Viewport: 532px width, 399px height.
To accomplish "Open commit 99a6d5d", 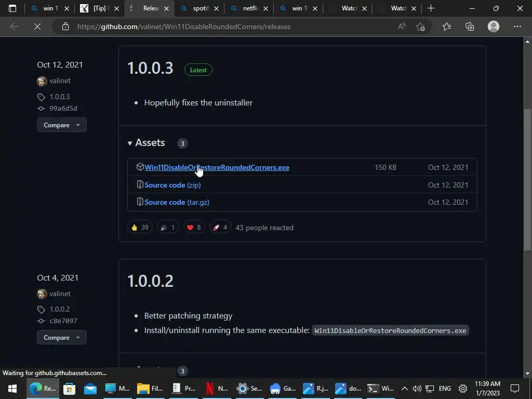I will tap(63, 108).
